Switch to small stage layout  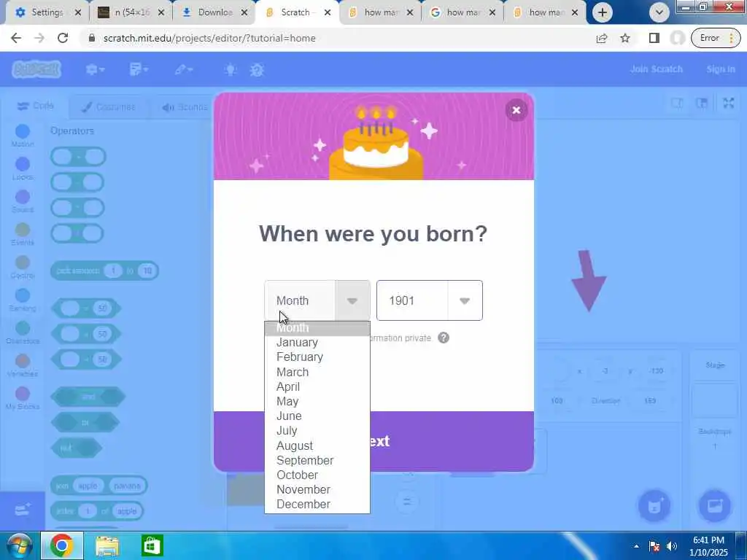pos(677,103)
